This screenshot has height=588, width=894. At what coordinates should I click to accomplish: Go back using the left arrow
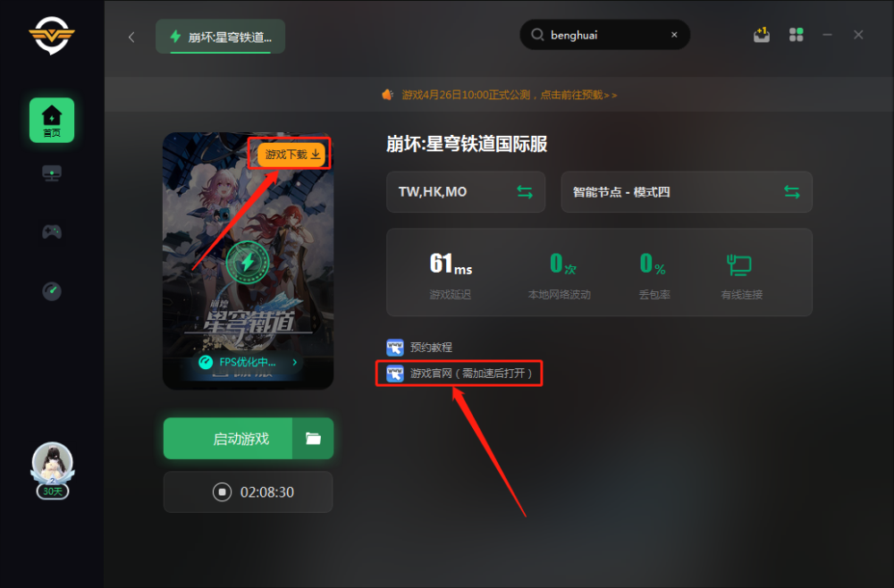[x=131, y=37]
